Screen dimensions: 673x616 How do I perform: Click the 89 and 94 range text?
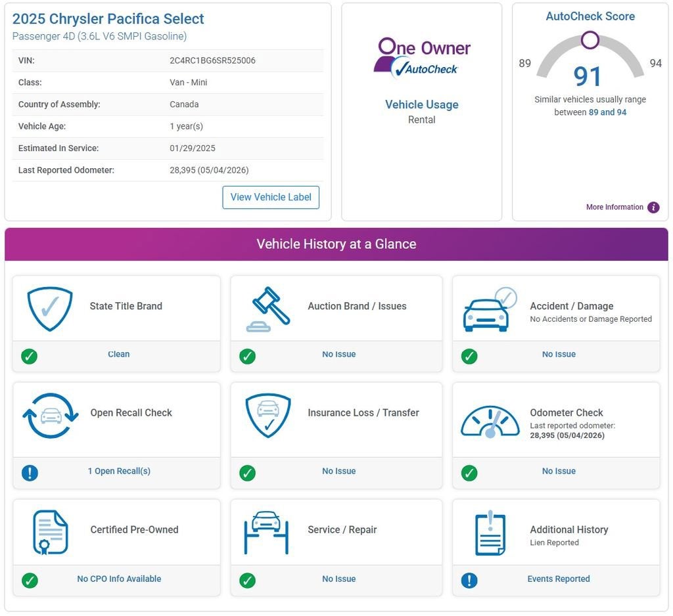pyautogui.click(x=607, y=112)
